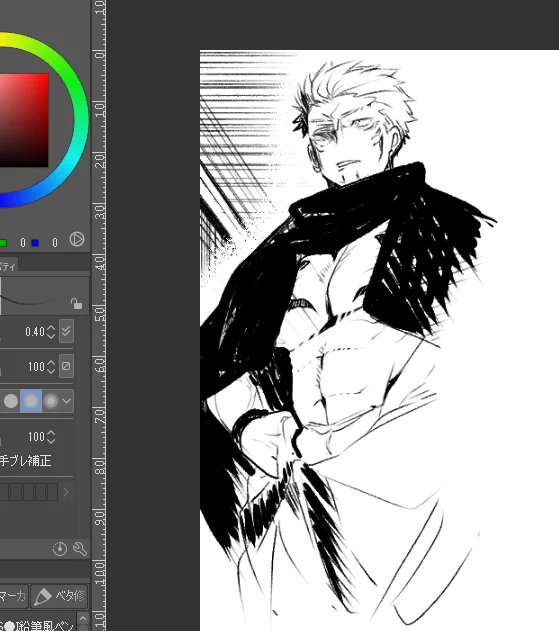Click the character's face on canvas
The height and width of the screenshot is (631, 559).
tap(345, 141)
